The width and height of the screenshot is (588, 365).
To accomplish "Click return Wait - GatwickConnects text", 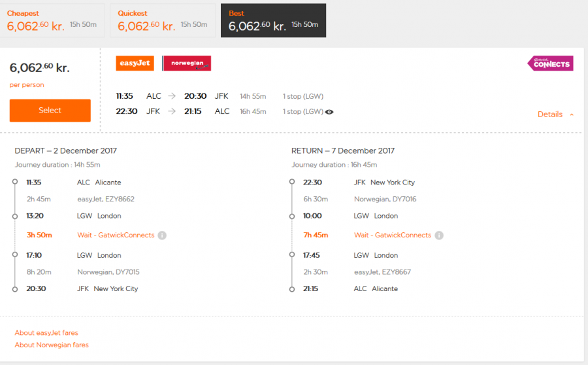I will click(x=393, y=235).
